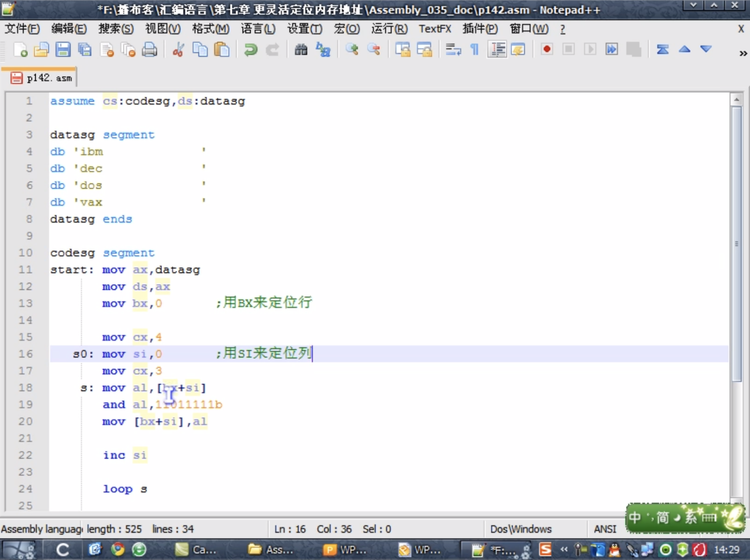The image size is (750, 560).
Task: Click the Copy icon
Action: pyautogui.click(x=200, y=50)
